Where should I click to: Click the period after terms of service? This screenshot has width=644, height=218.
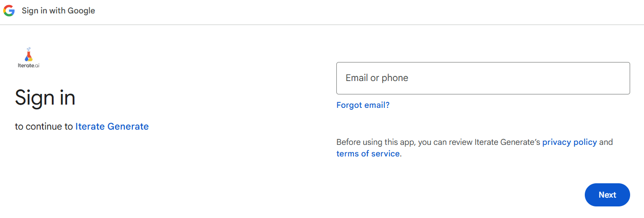[401, 154]
